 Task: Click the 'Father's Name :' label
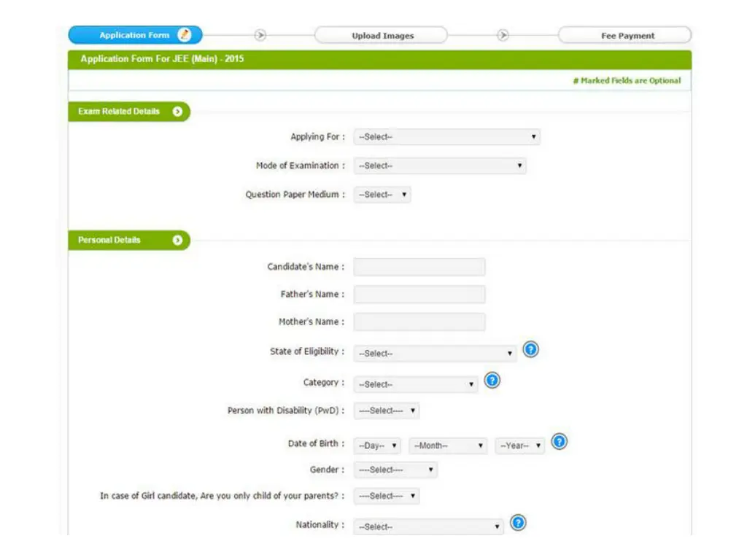(x=312, y=295)
